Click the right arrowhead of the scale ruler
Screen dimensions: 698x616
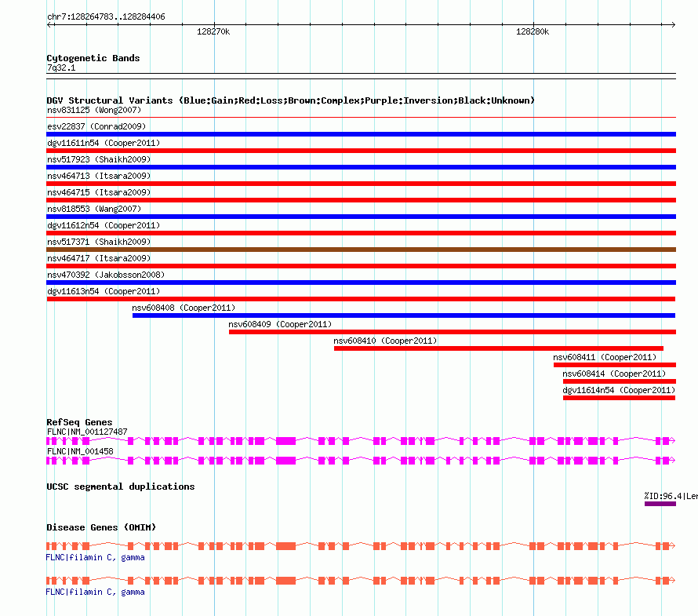pos(673,25)
